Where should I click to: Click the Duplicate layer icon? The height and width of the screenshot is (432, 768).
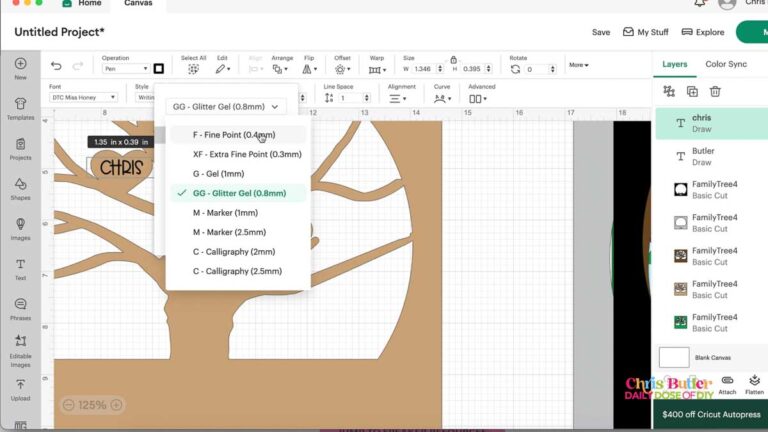(x=692, y=91)
